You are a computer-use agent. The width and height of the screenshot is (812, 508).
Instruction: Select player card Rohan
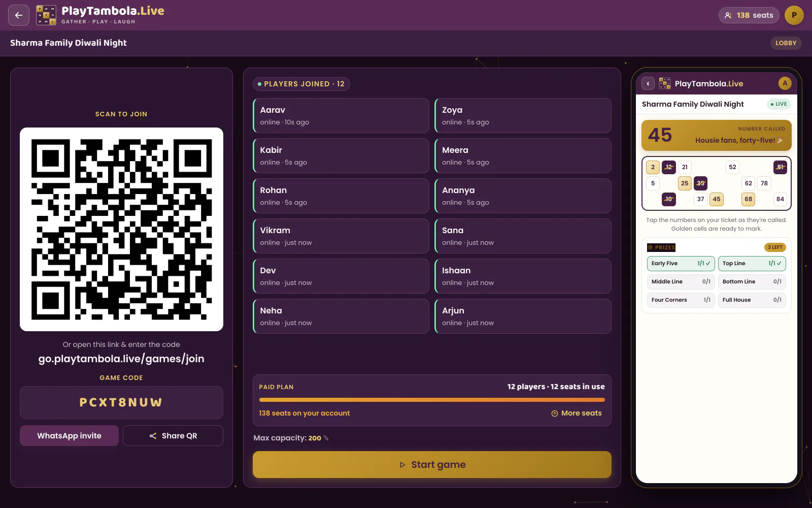(341, 196)
